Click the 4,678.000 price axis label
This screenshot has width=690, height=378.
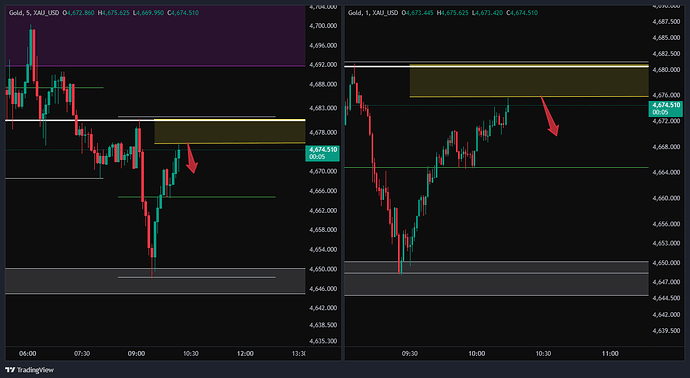tap(323, 132)
